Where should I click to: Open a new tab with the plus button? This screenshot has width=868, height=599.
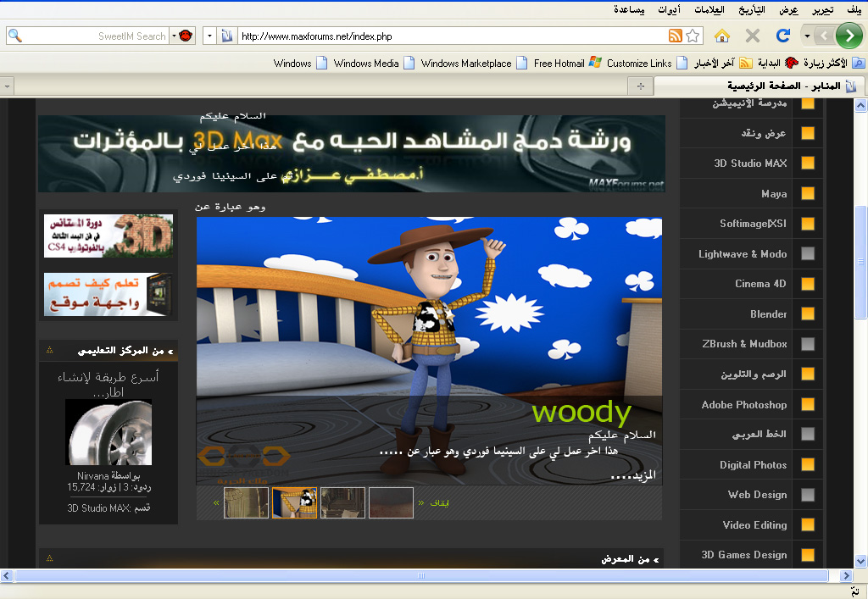click(641, 86)
